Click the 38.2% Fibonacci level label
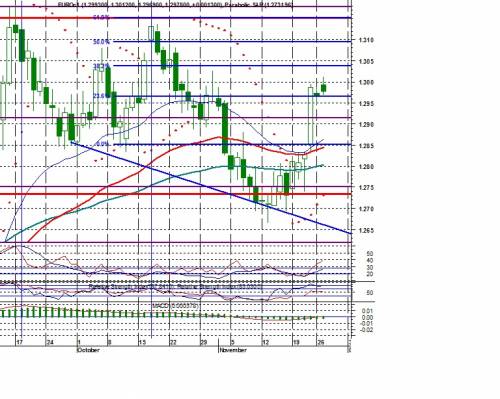 click(x=102, y=66)
